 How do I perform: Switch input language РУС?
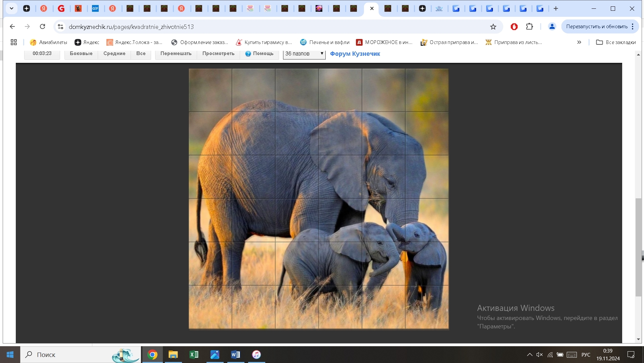[586, 355]
